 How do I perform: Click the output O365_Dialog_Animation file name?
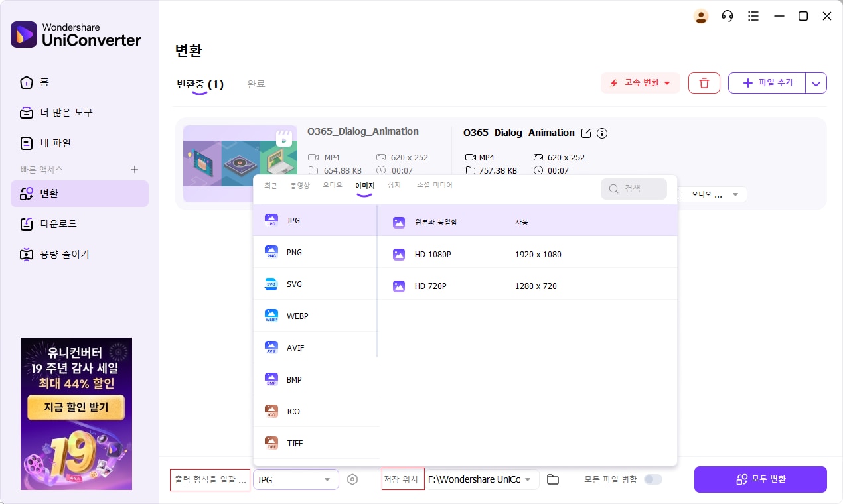(519, 133)
